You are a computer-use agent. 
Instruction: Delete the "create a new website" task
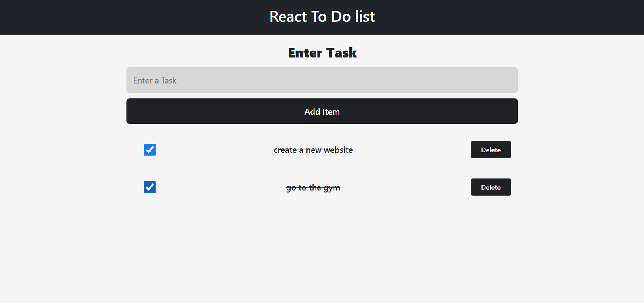point(491,150)
